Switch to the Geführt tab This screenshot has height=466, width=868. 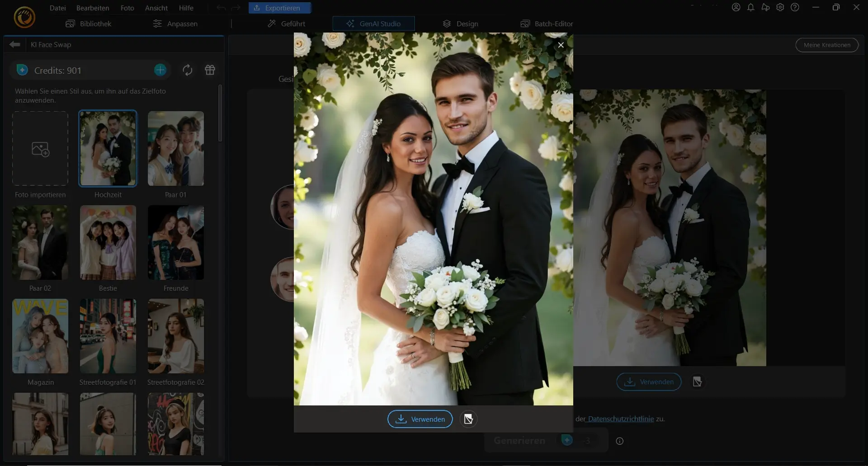(286, 24)
